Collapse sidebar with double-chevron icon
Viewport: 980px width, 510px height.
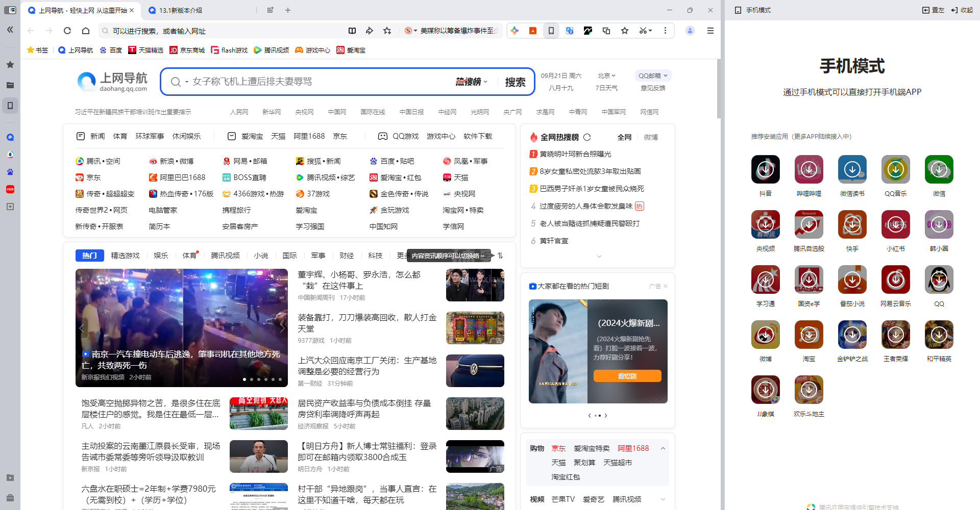pyautogui.click(x=10, y=30)
